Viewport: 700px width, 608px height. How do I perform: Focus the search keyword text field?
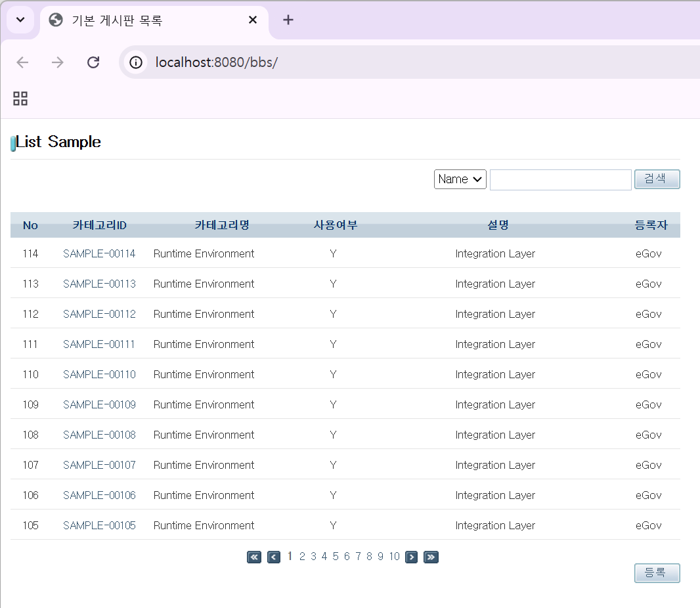click(x=560, y=179)
